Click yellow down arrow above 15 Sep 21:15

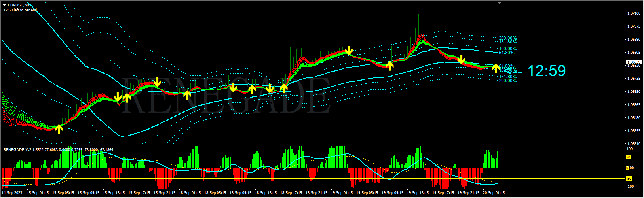tap(157, 82)
